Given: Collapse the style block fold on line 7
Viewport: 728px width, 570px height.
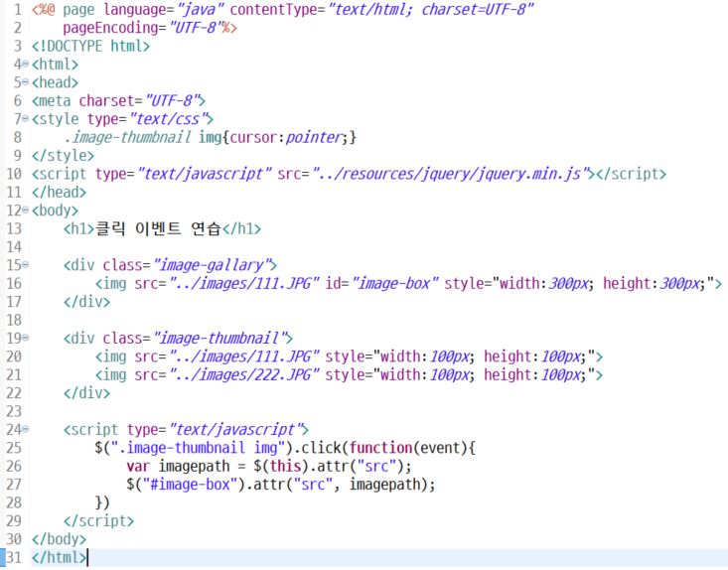Looking at the screenshot, I should click(x=26, y=119).
